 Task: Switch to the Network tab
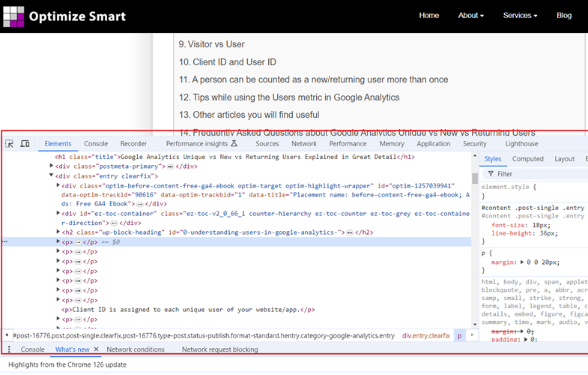[304, 144]
